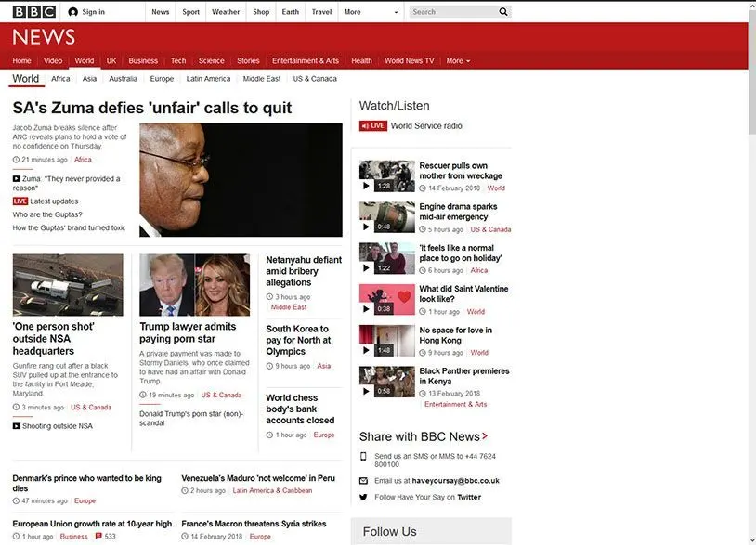The height and width of the screenshot is (545, 756).
Task: Click the search magnifier icon
Action: click(502, 11)
